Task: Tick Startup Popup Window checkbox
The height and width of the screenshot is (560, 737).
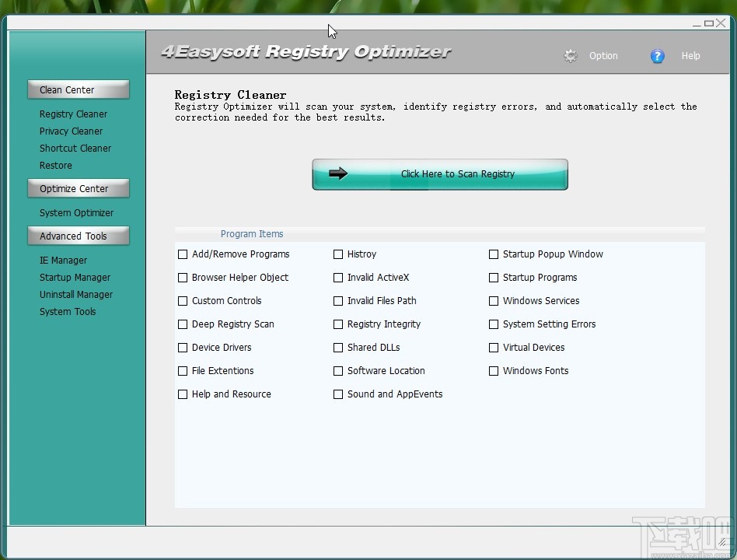Action: pos(494,254)
